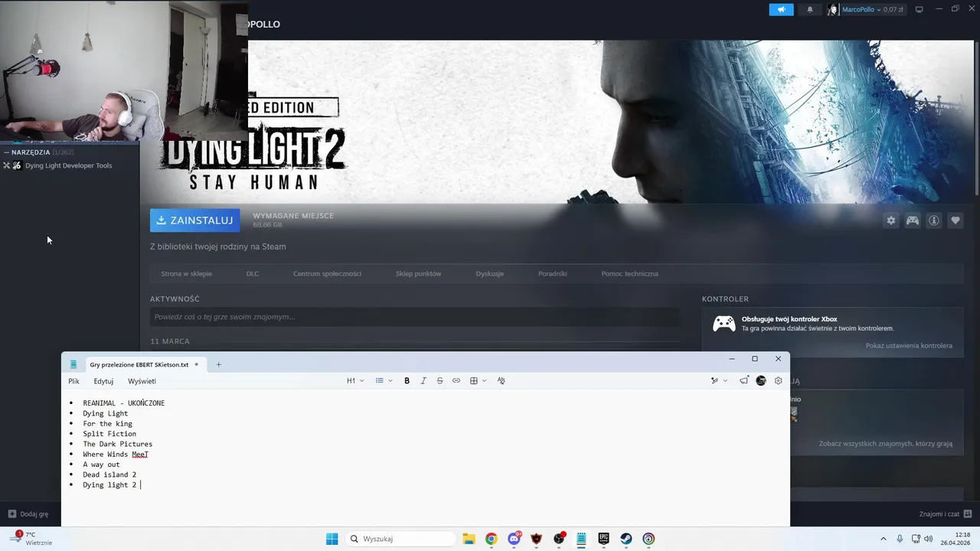Click Zobacz wszystkich znajomych, którzy grają
Screen dimensions: 980x551
coord(885,444)
